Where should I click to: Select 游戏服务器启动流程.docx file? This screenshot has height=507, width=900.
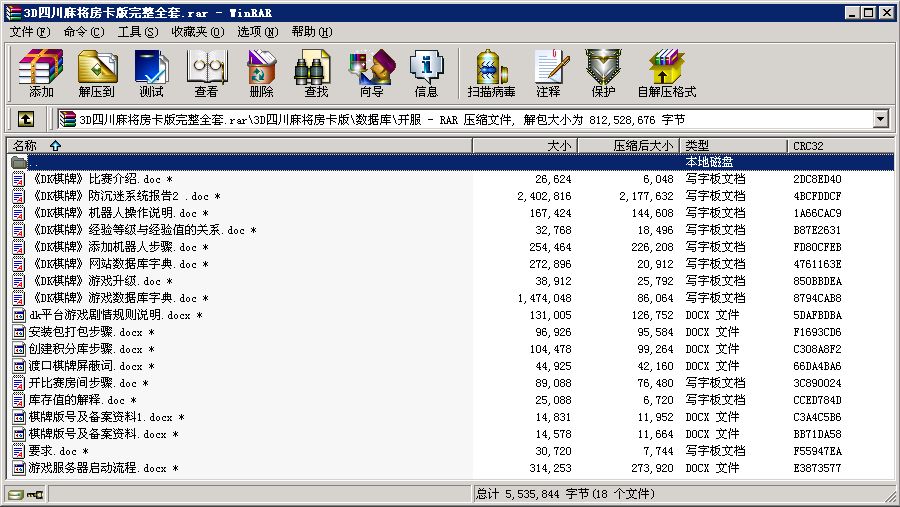coord(96,468)
